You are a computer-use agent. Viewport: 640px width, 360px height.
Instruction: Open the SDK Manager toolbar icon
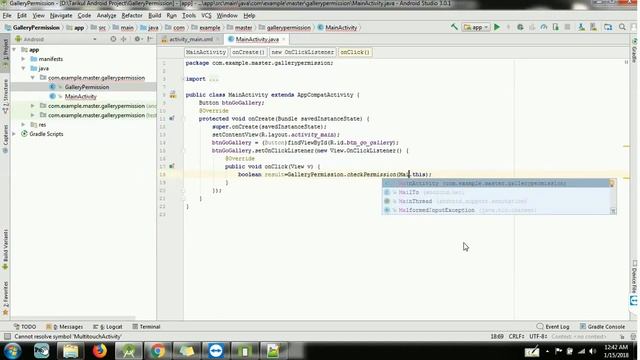[593, 27]
